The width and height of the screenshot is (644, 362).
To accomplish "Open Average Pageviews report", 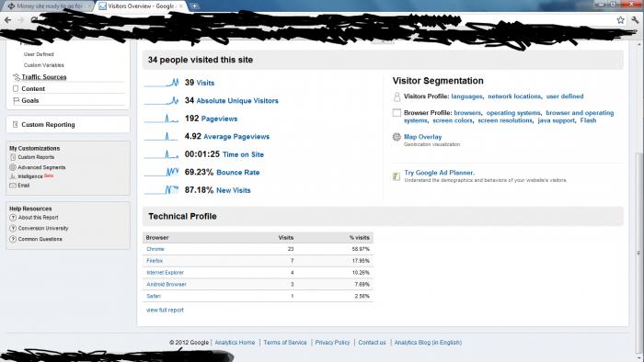I will [236, 137].
